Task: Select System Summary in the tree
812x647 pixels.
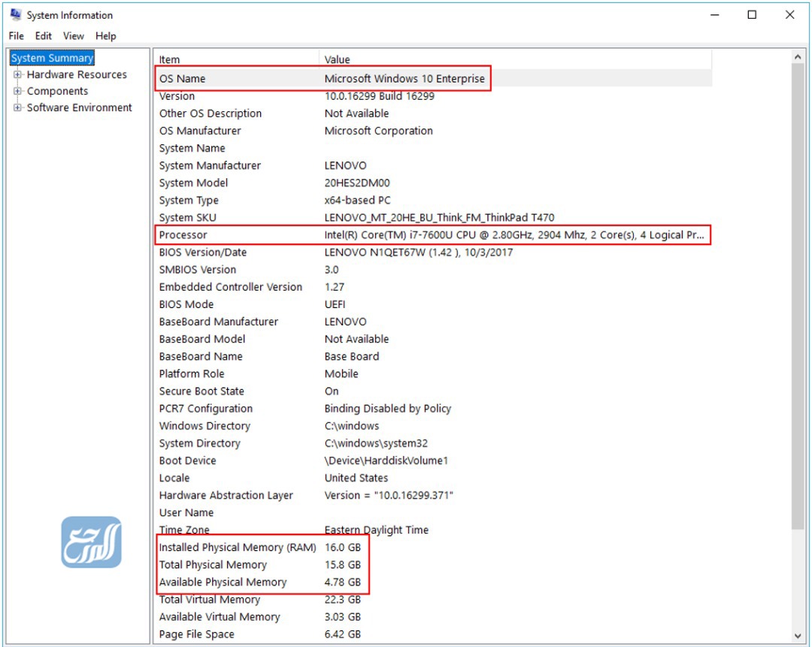Action: [52, 58]
